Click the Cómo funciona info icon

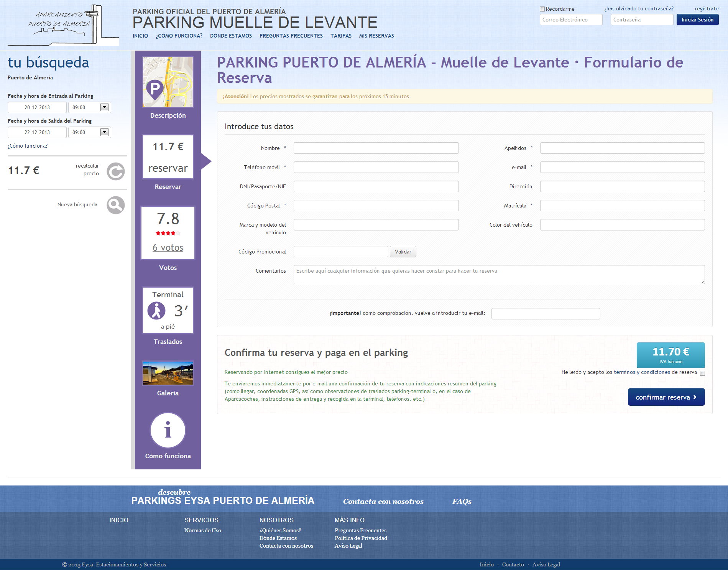(x=168, y=430)
